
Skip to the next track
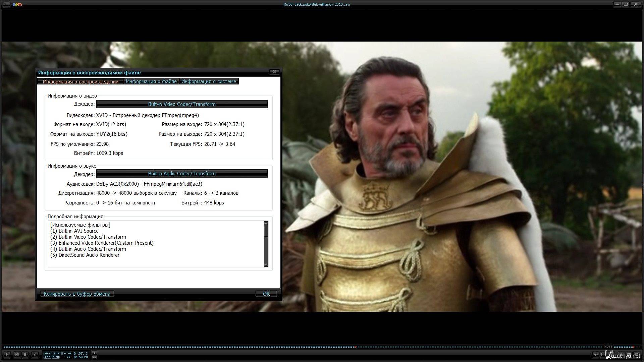[x=35, y=354]
